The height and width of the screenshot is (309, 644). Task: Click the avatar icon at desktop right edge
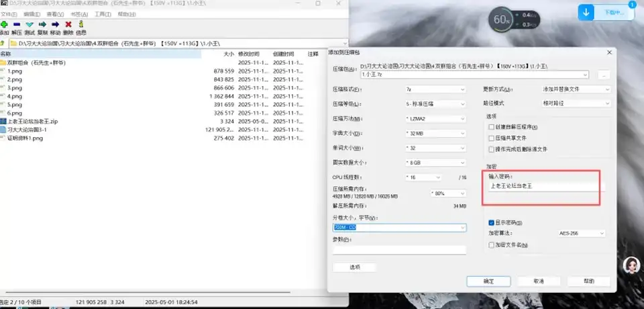632,266
